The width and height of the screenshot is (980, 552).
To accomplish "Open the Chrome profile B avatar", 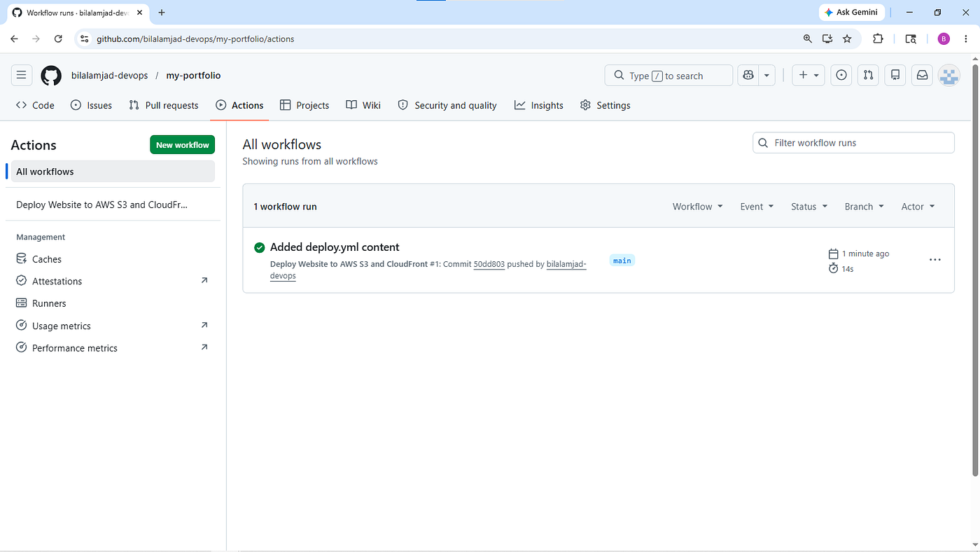I will [x=944, y=39].
